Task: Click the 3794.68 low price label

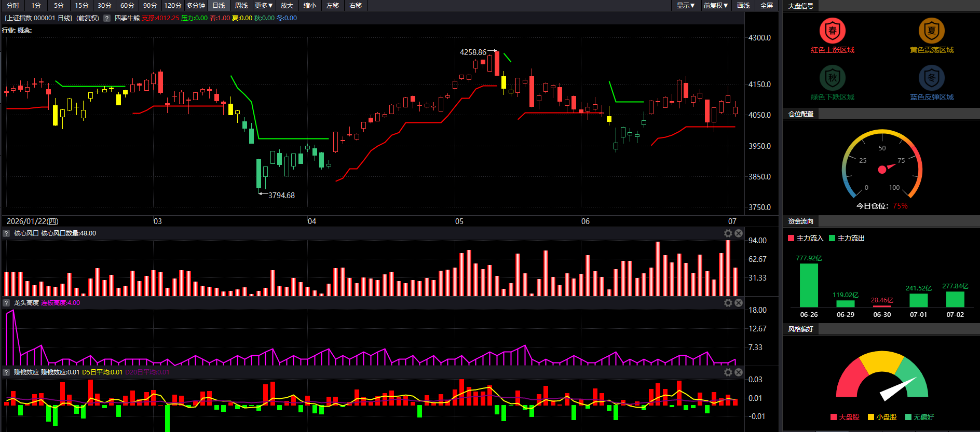Action: point(281,196)
